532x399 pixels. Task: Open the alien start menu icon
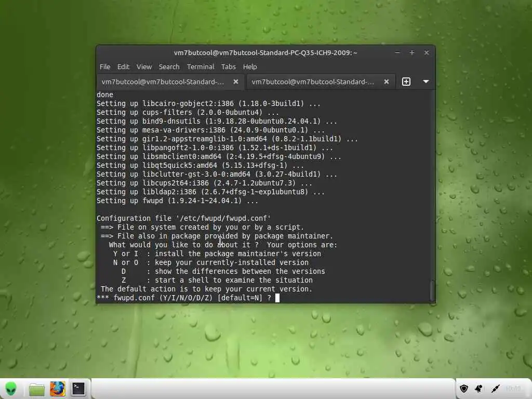point(11,389)
